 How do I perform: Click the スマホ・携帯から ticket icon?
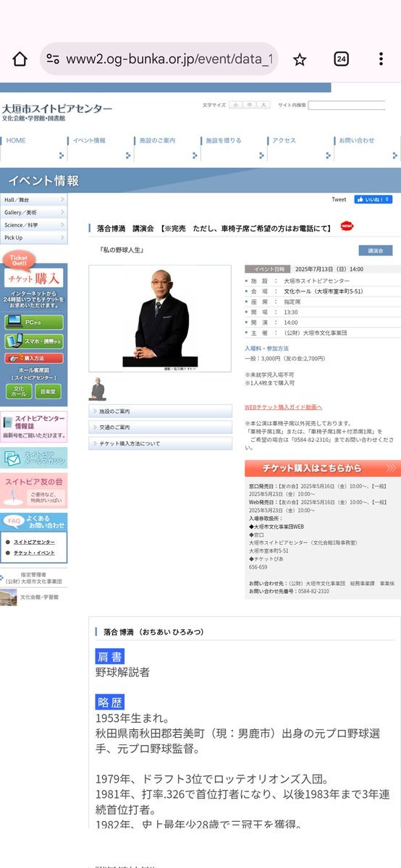click(33, 341)
